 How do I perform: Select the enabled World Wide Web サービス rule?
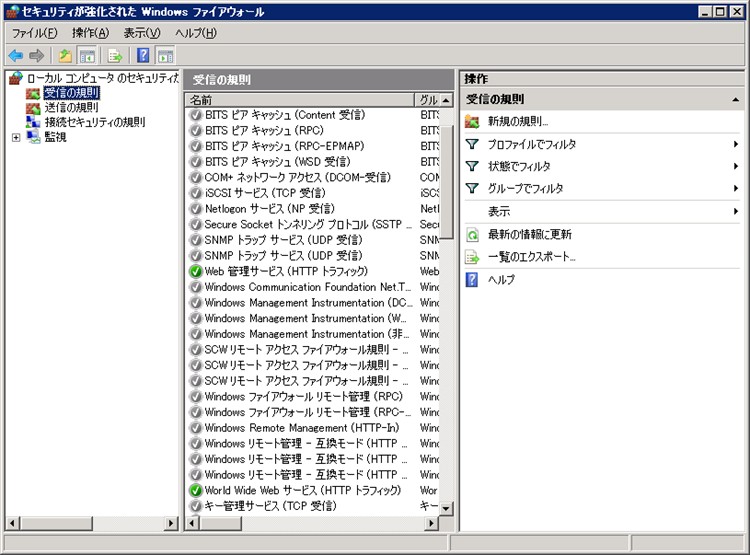pos(301,490)
